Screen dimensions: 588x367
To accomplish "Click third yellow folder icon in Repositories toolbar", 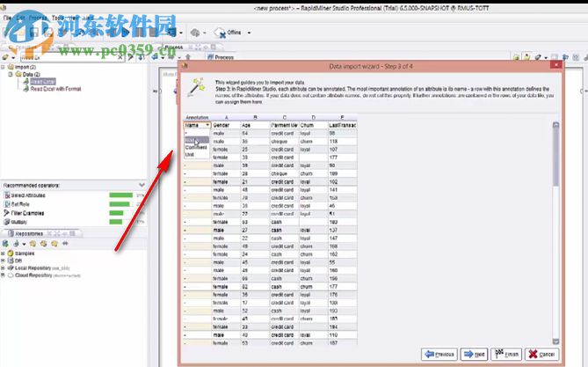I will pyautogui.click(x=54, y=244).
